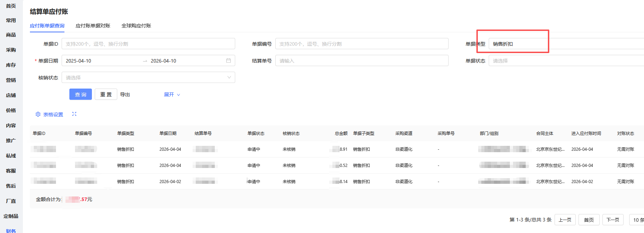Click the 重置 reset button
The width and height of the screenshot is (644, 233).
point(106,95)
